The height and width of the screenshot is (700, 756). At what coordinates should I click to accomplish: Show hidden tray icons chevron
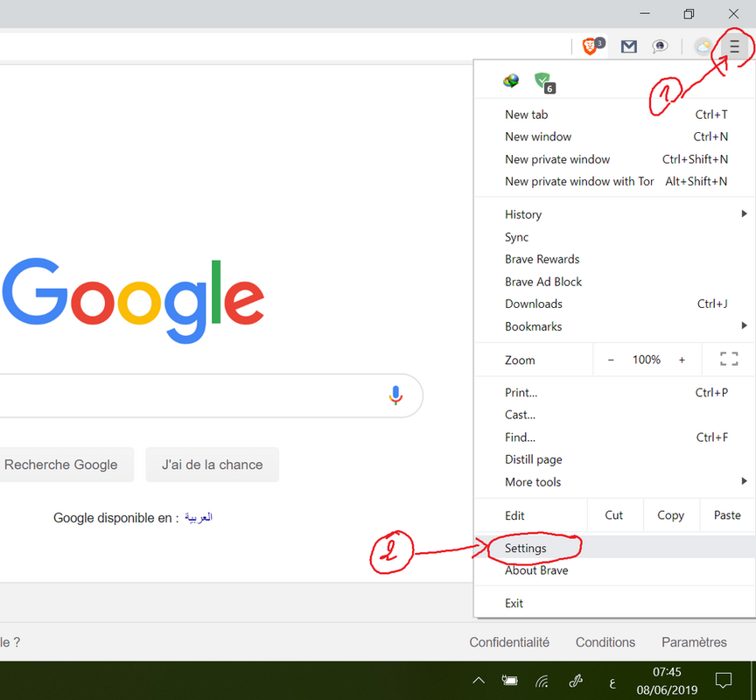[x=479, y=680]
